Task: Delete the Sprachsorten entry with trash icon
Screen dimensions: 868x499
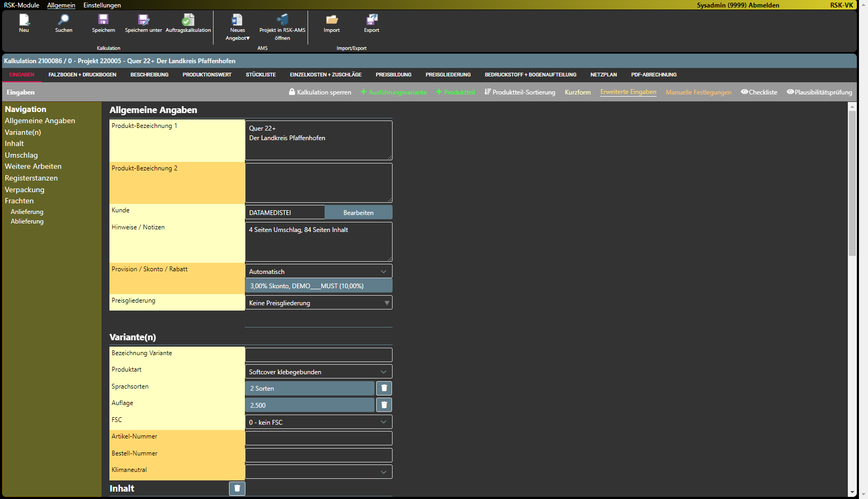Action: [384, 388]
